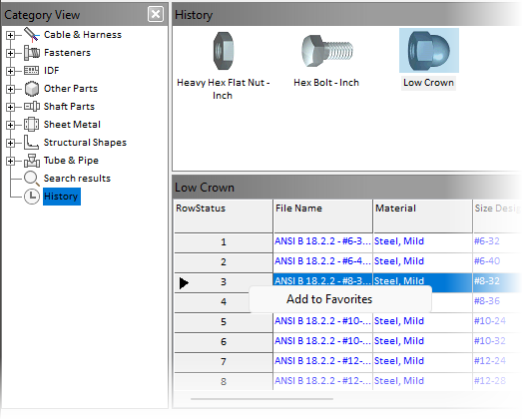Open Search results magnifier icon
The height and width of the screenshot is (420, 523).
click(32, 179)
